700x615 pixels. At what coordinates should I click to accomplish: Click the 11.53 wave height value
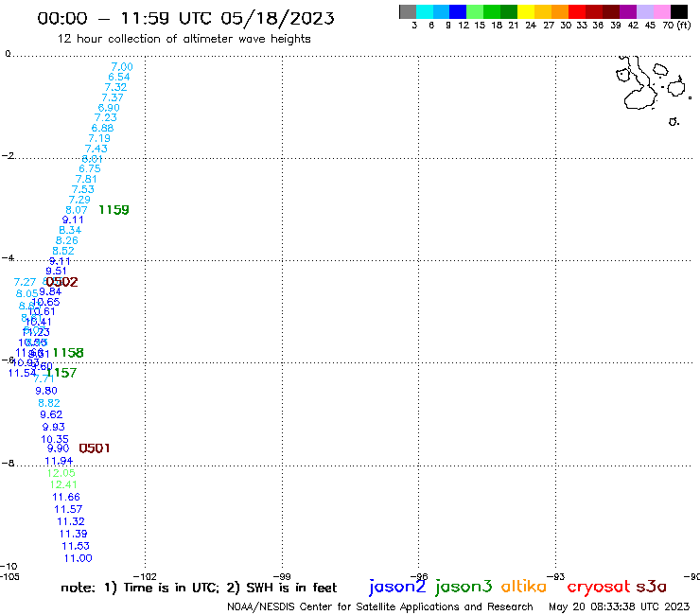point(76,546)
